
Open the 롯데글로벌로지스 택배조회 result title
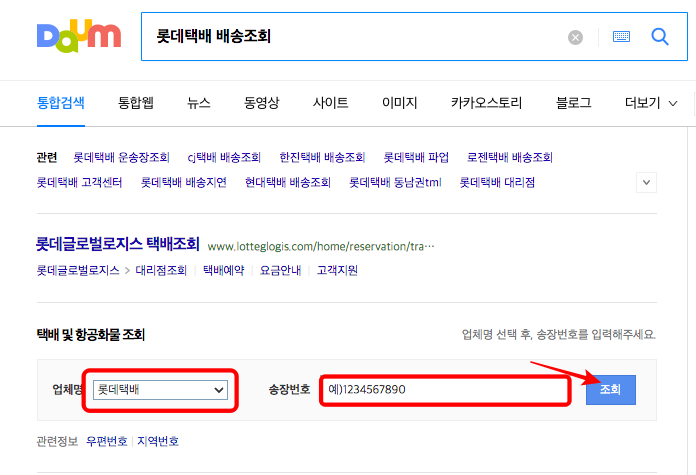pos(118,244)
